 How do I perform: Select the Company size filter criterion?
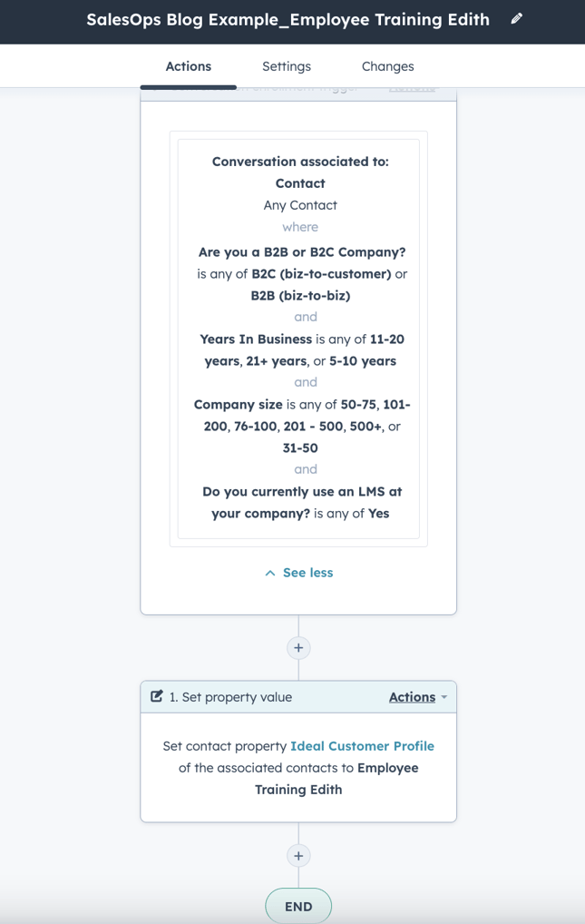pos(301,426)
